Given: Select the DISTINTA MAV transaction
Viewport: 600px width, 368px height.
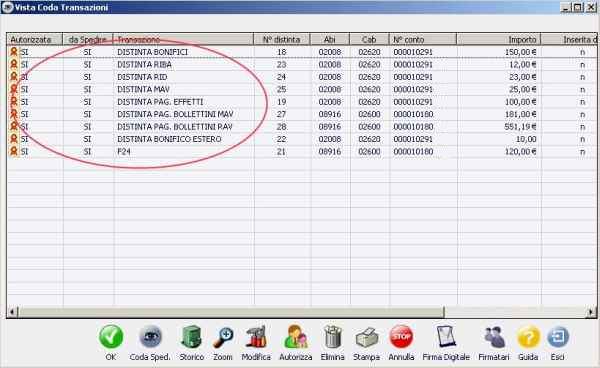Looking at the screenshot, I should 143,89.
